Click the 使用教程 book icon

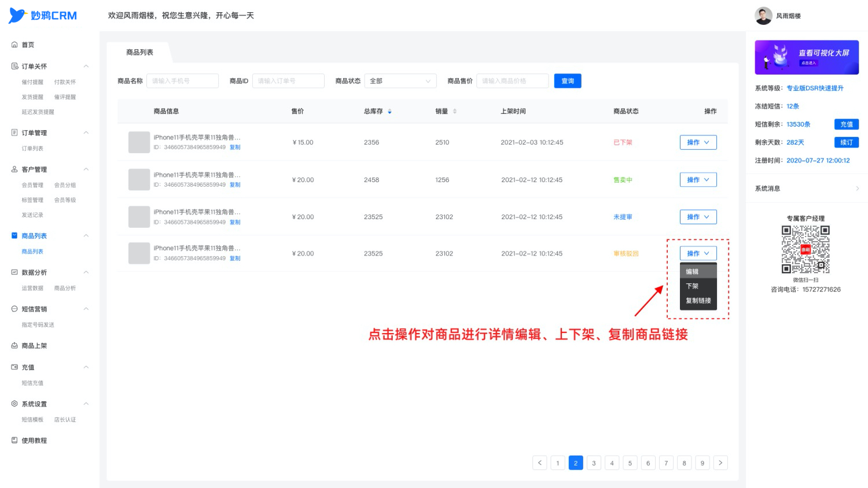click(14, 440)
